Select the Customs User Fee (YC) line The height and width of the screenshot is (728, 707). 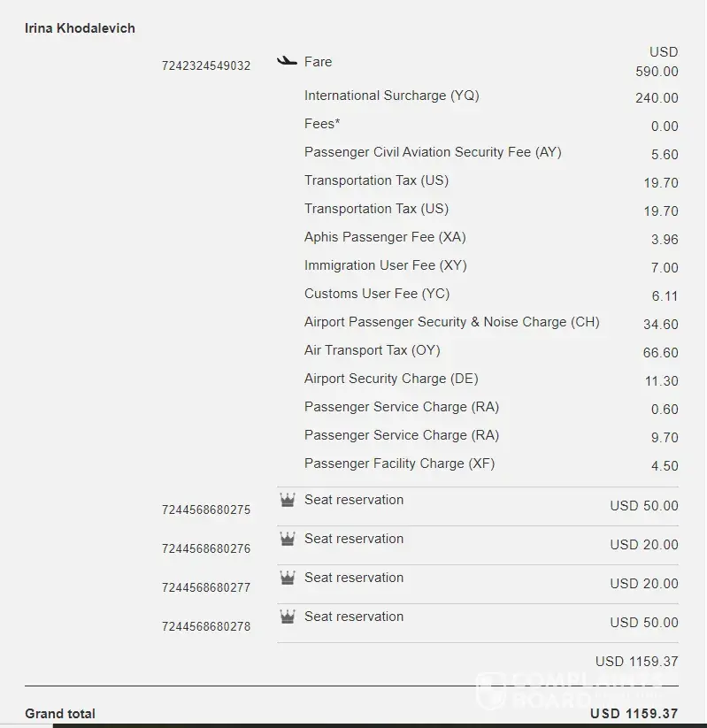point(377,294)
